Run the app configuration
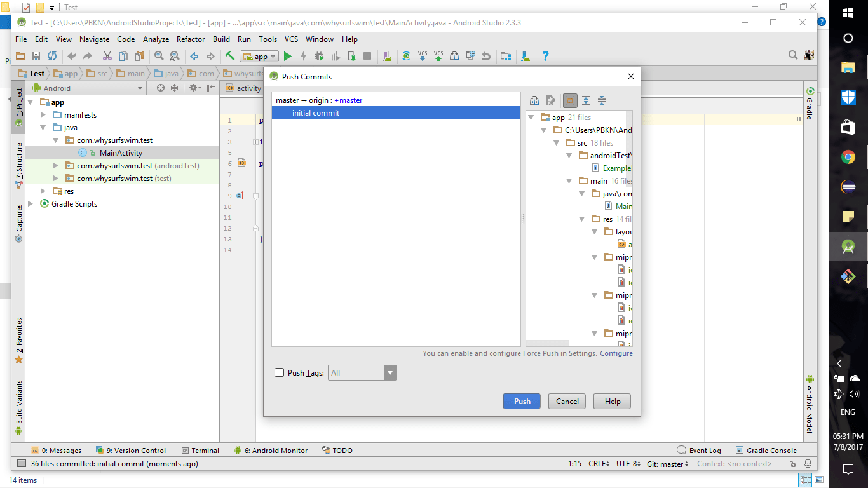 (x=288, y=56)
